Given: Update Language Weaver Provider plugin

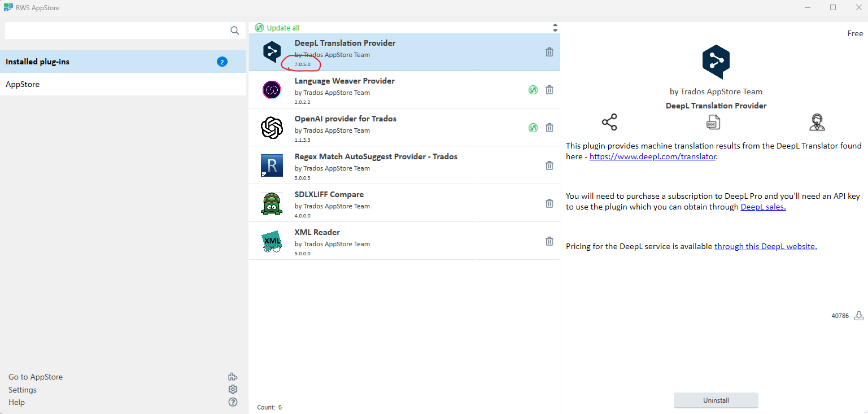Looking at the screenshot, I should pyautogui.click(x=533, y=90).
